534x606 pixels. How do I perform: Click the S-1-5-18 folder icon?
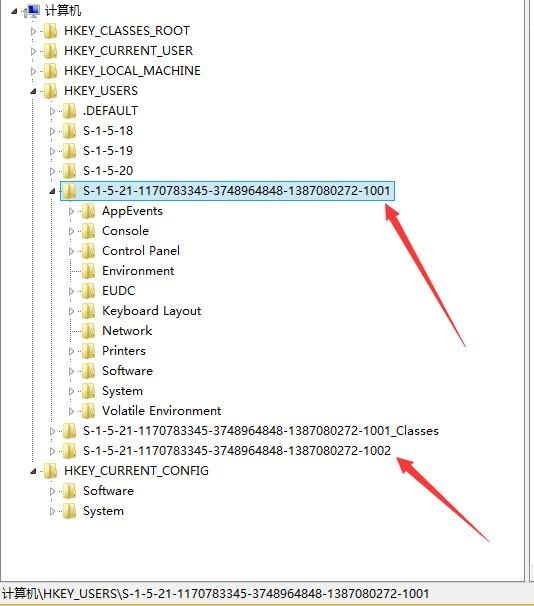70,131
